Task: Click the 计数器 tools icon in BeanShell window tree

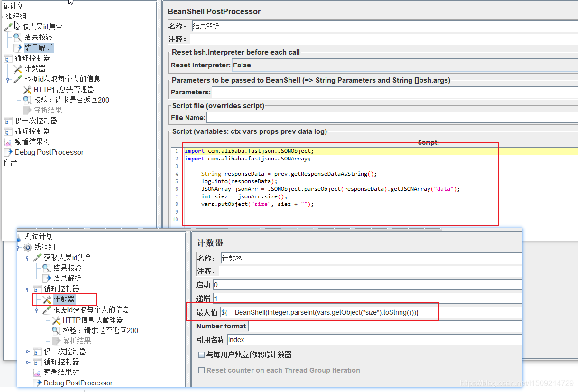Action: pyautogui.click(x=18, y=69)
